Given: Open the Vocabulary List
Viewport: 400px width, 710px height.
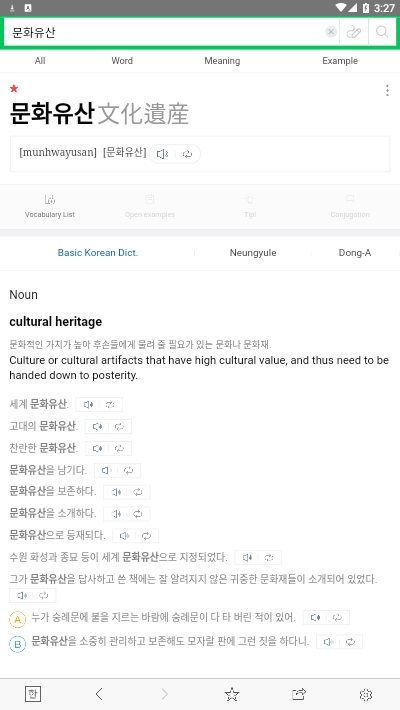Looking at the screenshot, I should pyautogui.click(x=50, y=206).
